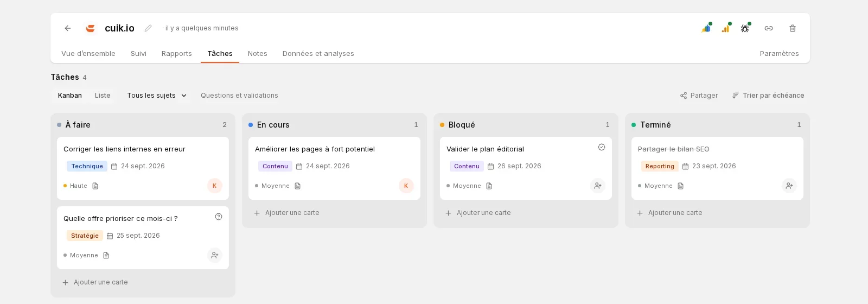Viewport: 868px width, 304px height.
Task: Delete the project with the trash icon
Action: (x=793, y=28)
